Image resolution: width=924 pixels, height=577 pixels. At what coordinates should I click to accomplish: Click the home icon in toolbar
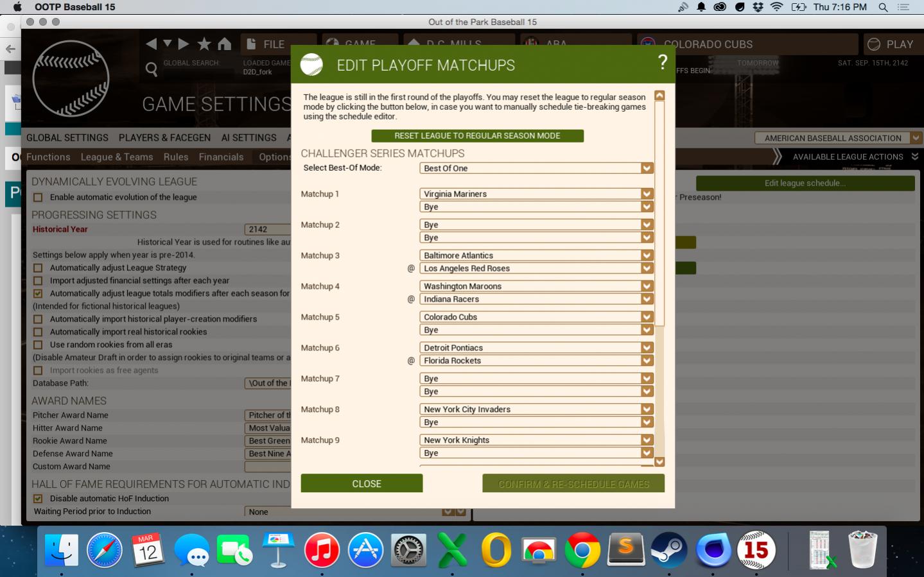[224, 44]
